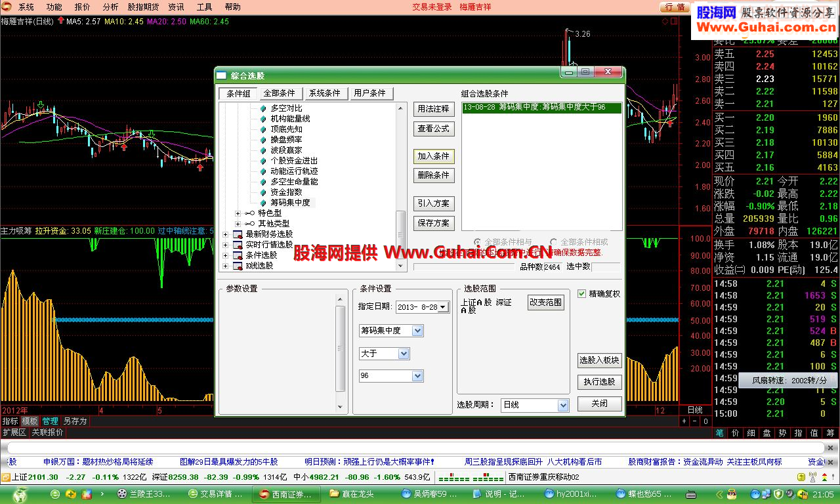The image size is (840, 504).
Task: Open the 选股周期 日线 dropdown
Action: point(562,406)
